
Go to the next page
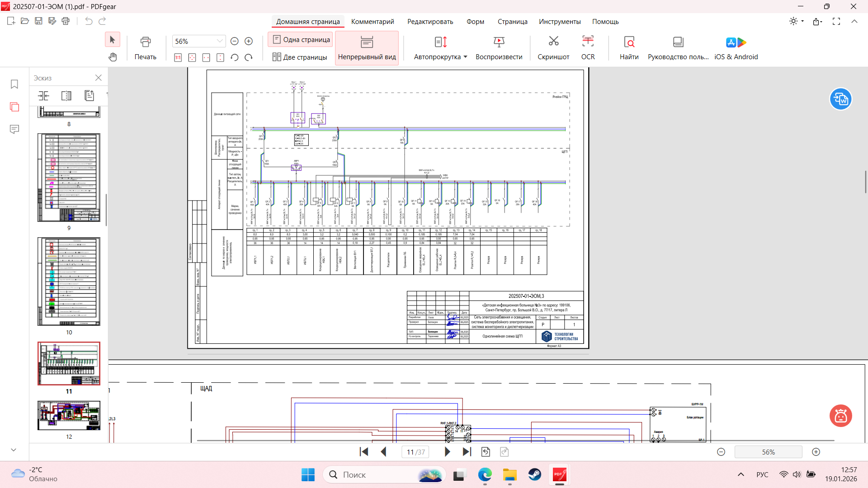pyautogui.click(x=447, y=452)
